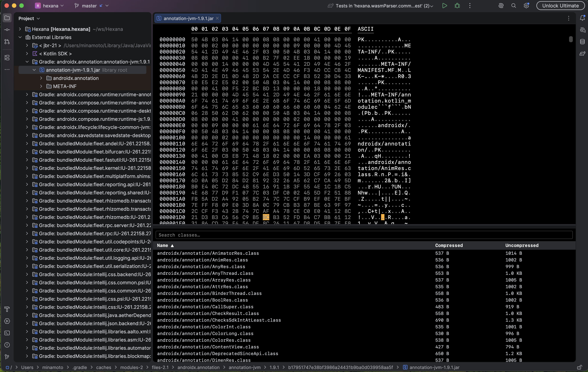Open the Build hammer tool window
The height and width of the screenshot is (372, 588).
(7, 309)
